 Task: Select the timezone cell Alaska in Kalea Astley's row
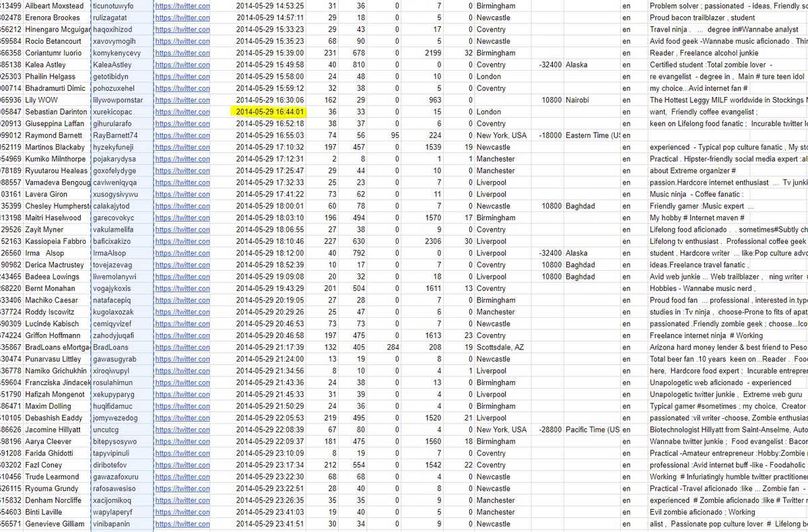pos(576,65)
